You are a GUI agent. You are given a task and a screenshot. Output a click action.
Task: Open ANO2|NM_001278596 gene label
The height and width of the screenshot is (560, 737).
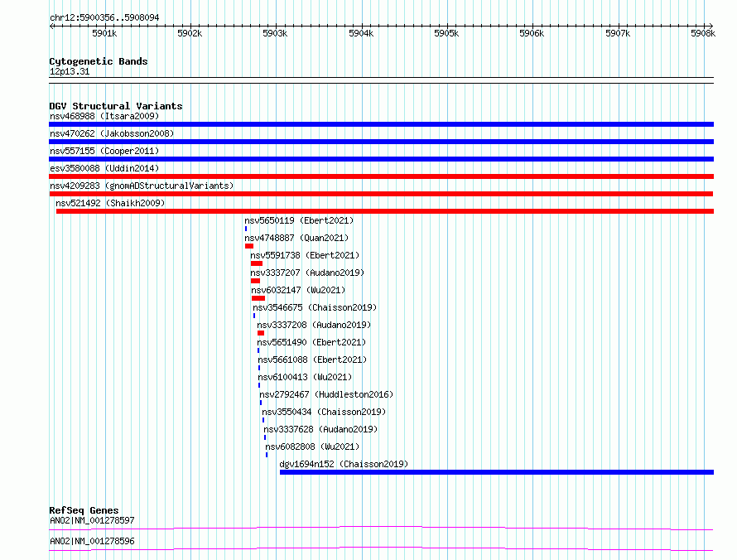92,541
